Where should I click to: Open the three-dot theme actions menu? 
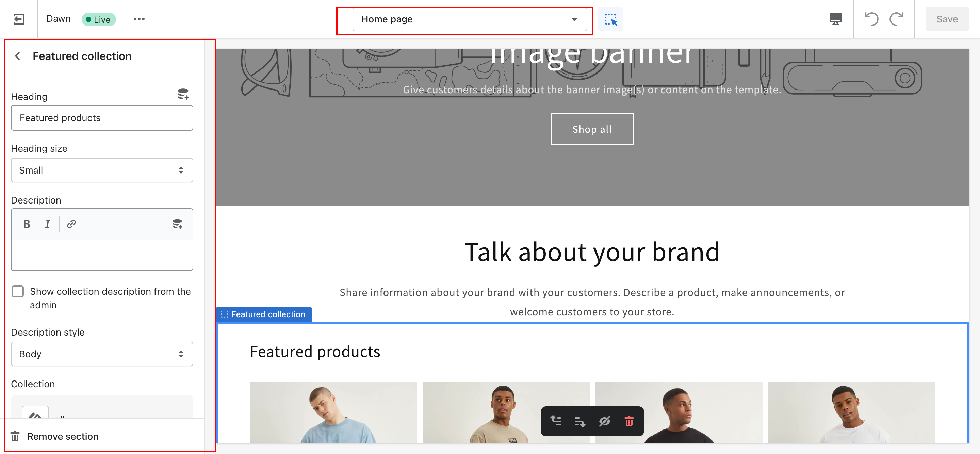click(139, 19)
